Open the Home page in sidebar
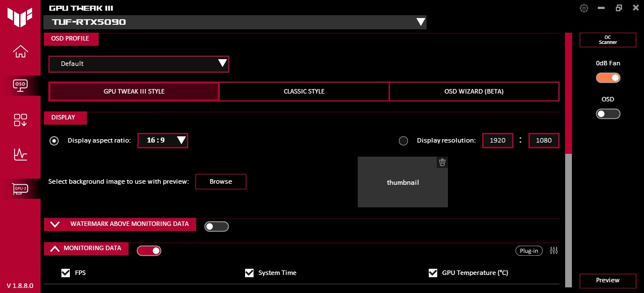The height and width of the screenshot is (293, 644). (20, 51)
